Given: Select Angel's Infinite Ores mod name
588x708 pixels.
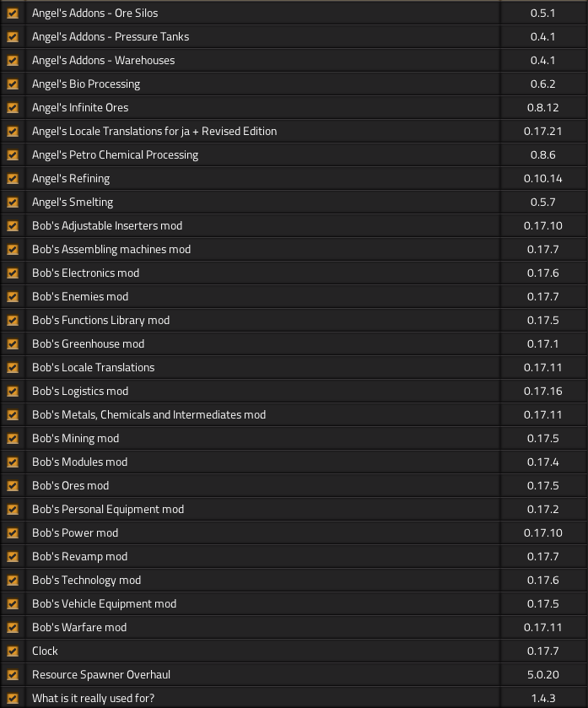Looking at the screenshot, I should point(80,107).
